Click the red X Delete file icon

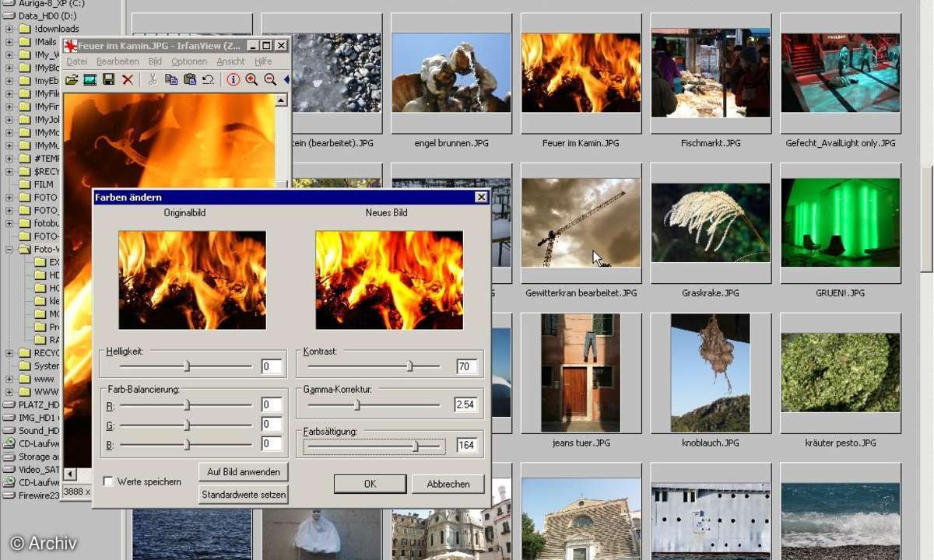(x=128, y=79)
